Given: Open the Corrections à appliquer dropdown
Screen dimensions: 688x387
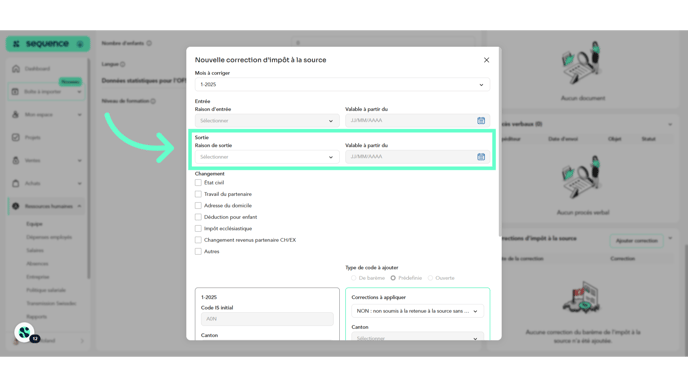Looking at the screenshot, I should pyautogui.click(x=417, y=311).
